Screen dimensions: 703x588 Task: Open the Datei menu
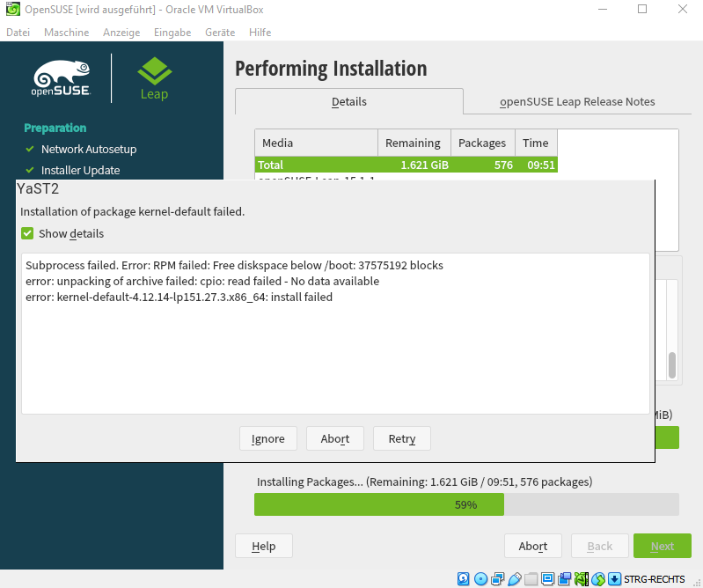[18, 33]
